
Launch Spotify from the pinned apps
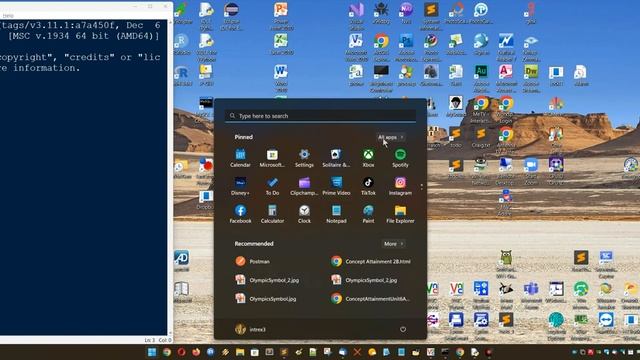(400, 158)
